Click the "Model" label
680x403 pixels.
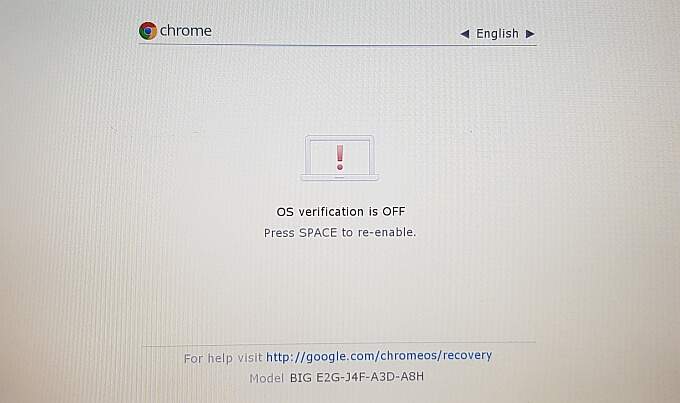(x=266, y=378)
